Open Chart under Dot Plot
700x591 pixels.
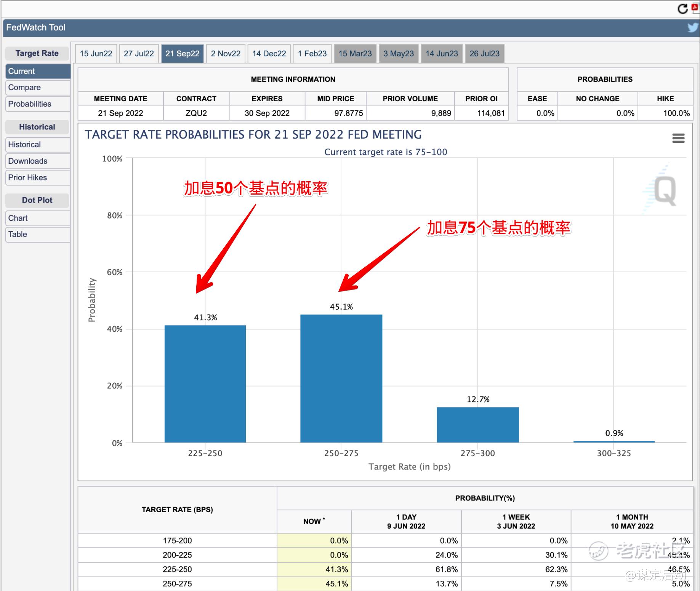pyautogui.click(x=38, y=218)
